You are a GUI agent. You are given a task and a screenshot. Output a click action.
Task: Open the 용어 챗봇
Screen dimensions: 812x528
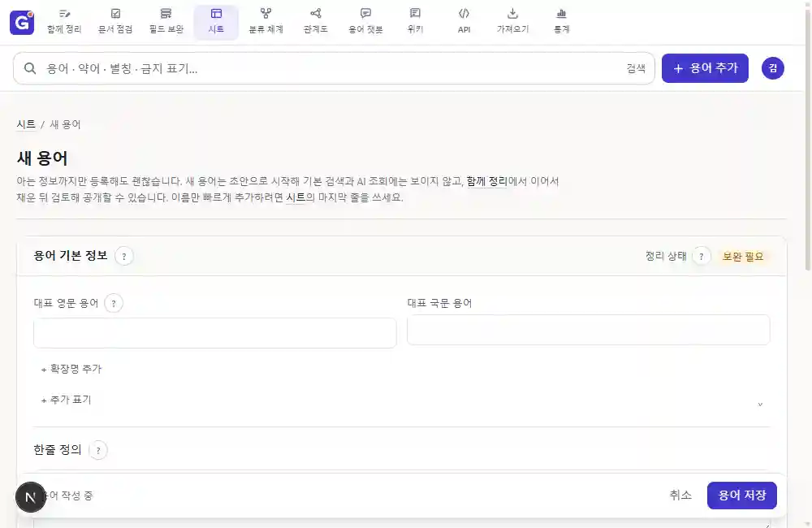pyautogui.click(x=365, y=22)
